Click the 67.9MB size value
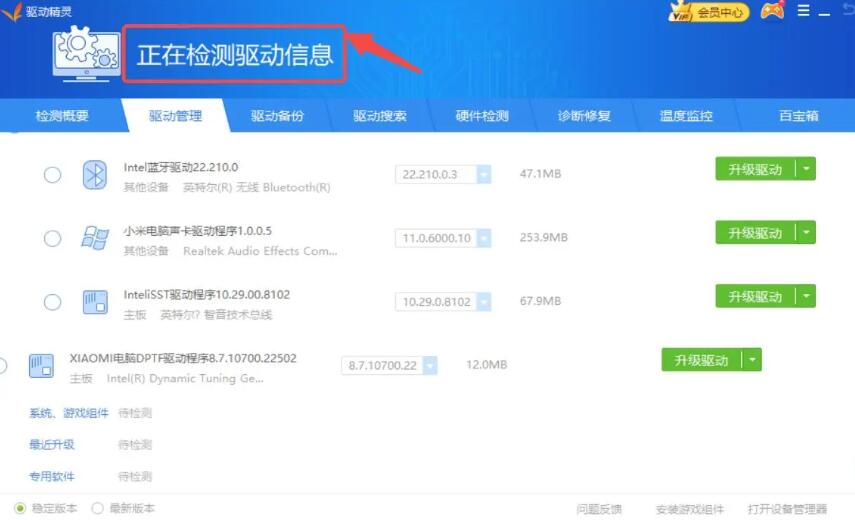 tap(540, 301)
